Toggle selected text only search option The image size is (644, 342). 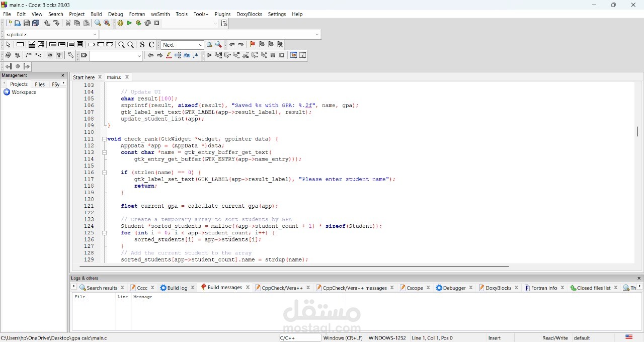click(178, 55)
